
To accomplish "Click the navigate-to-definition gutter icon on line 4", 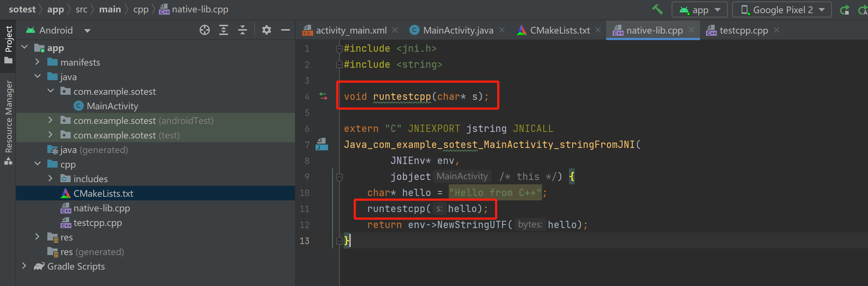I will (323, 96).
